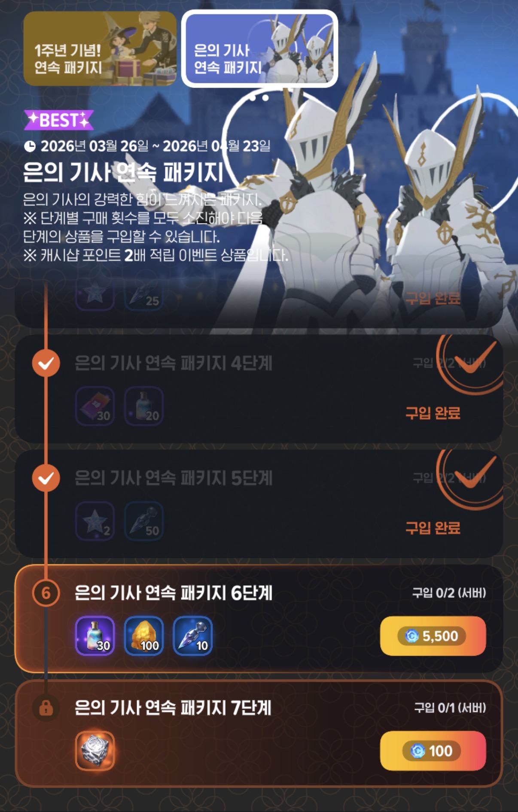
Task: View the gold ore x100 item icon
Action: click(144, 636)
